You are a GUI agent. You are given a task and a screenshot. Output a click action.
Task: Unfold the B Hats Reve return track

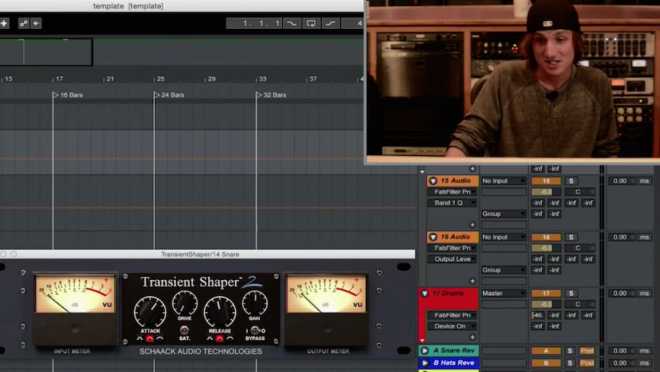424,363
